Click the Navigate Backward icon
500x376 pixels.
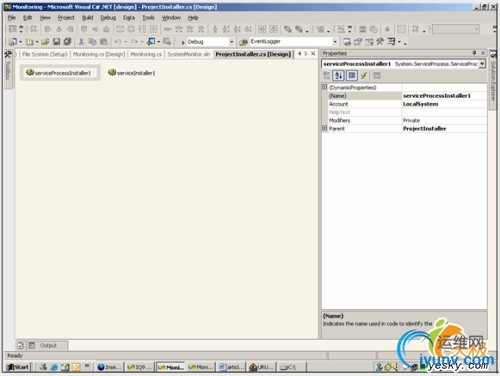[151, 42]
